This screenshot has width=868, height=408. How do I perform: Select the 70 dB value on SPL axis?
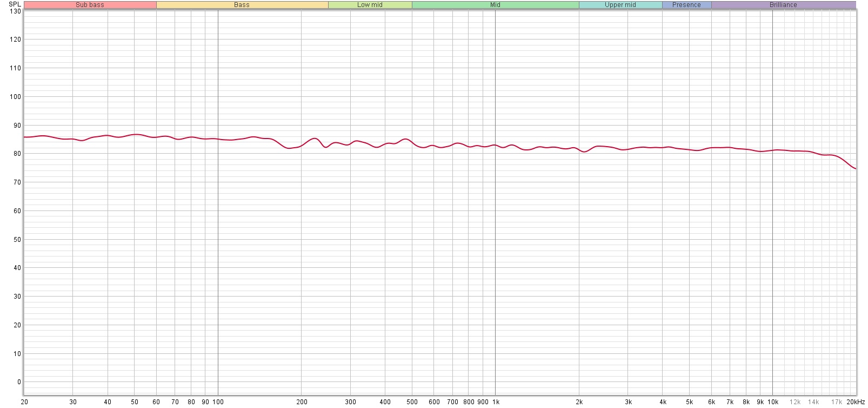(17, 182)
